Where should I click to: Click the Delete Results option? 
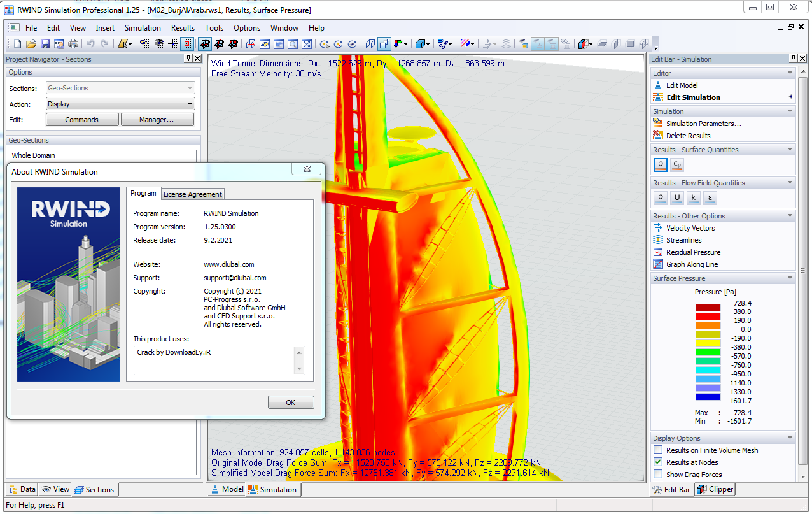tap(689, 136)
